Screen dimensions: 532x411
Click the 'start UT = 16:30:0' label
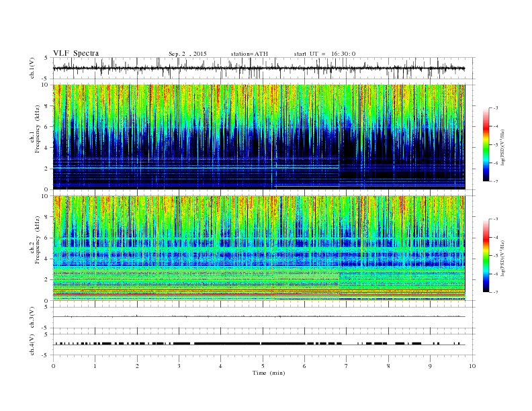click(x=324, y=54)
